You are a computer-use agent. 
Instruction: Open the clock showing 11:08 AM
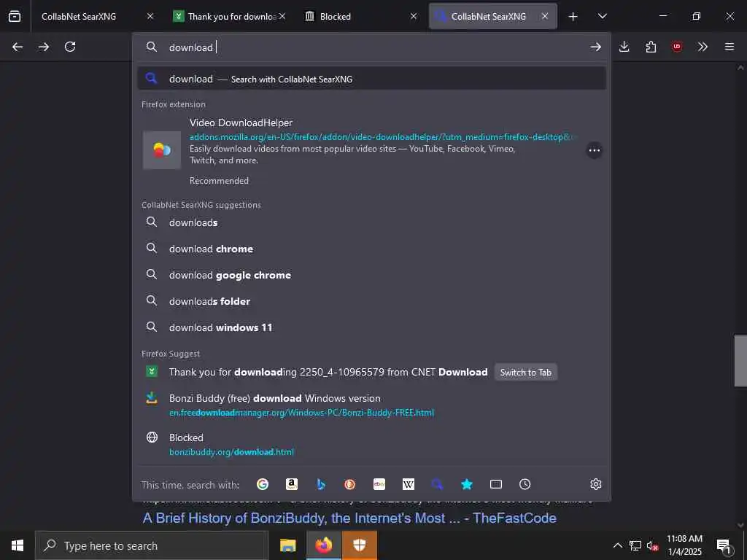coord(684,545)
